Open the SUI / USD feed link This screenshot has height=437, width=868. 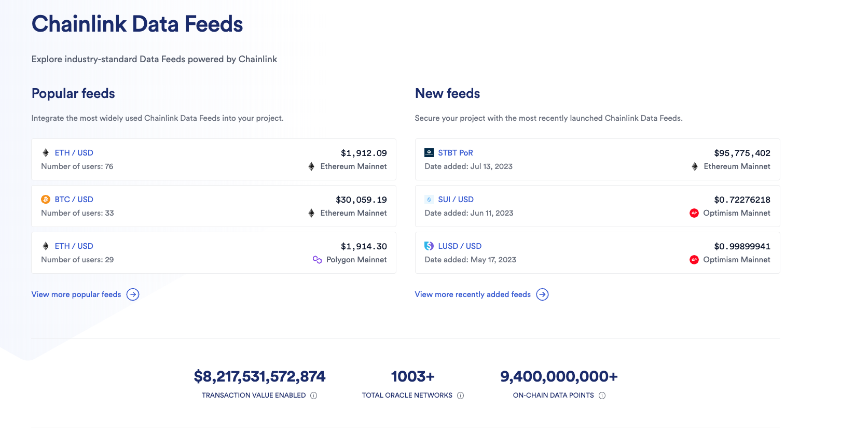click(456, 200)
